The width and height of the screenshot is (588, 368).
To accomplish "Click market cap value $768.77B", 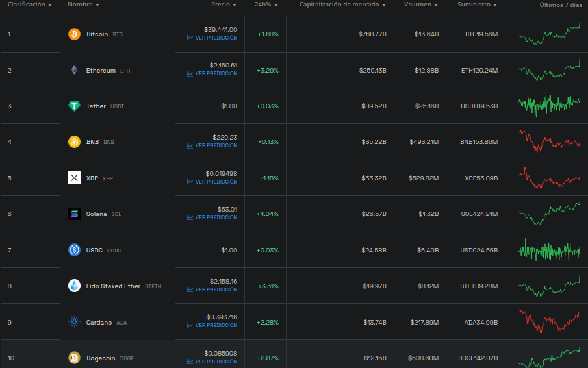I will coord(372,34).
